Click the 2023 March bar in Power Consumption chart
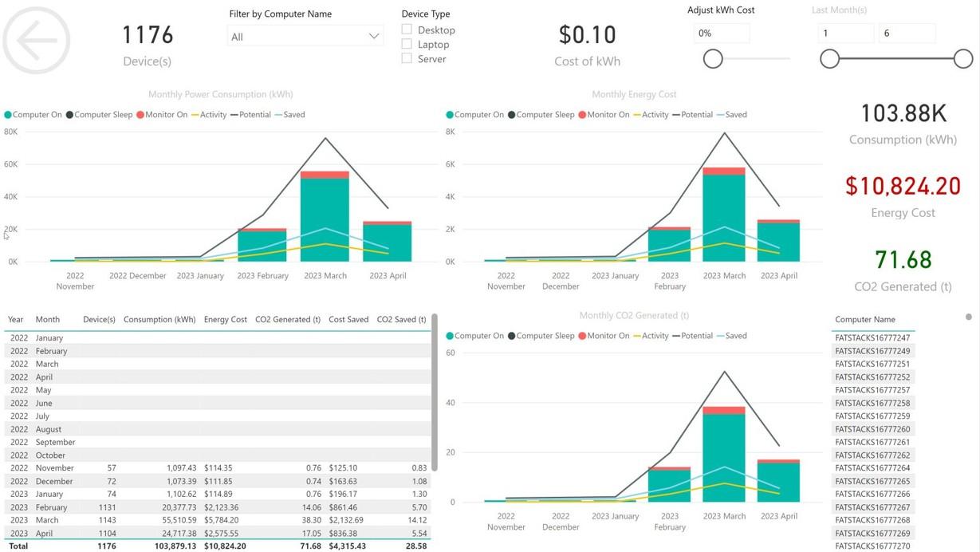Screen dimensions: 980x552 click(325, 216)
